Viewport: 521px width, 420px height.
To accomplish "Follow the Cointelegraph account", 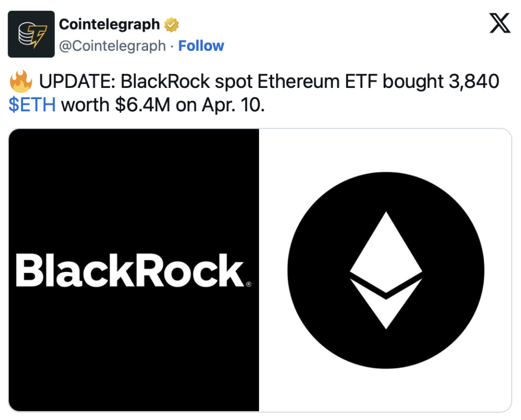I will [x=201, y=46].
